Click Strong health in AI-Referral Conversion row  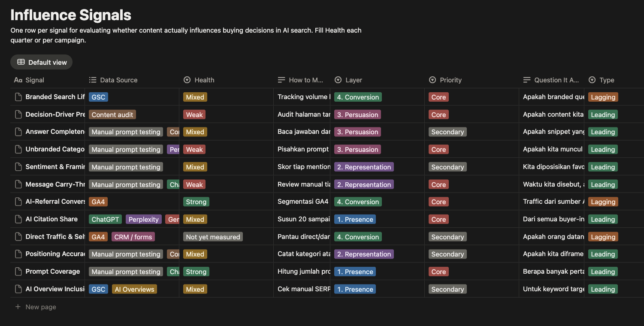(x=196, y=202)
